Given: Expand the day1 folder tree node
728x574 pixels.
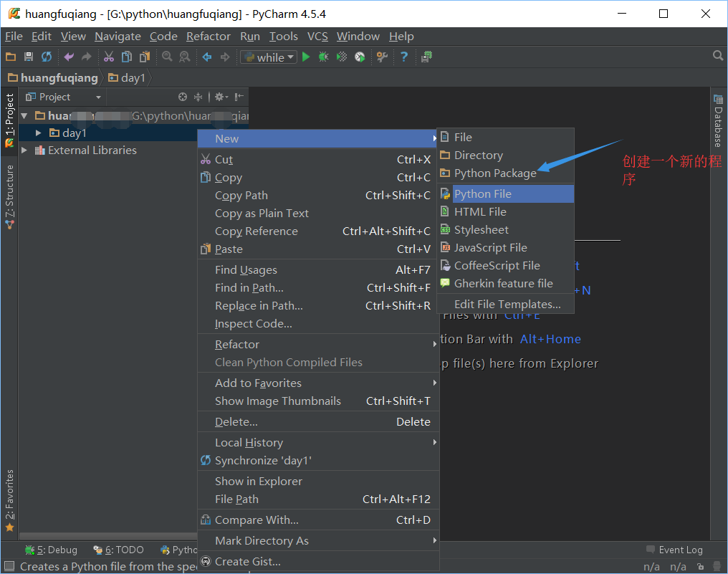Looking at the screenshot, I should [39, 133].
